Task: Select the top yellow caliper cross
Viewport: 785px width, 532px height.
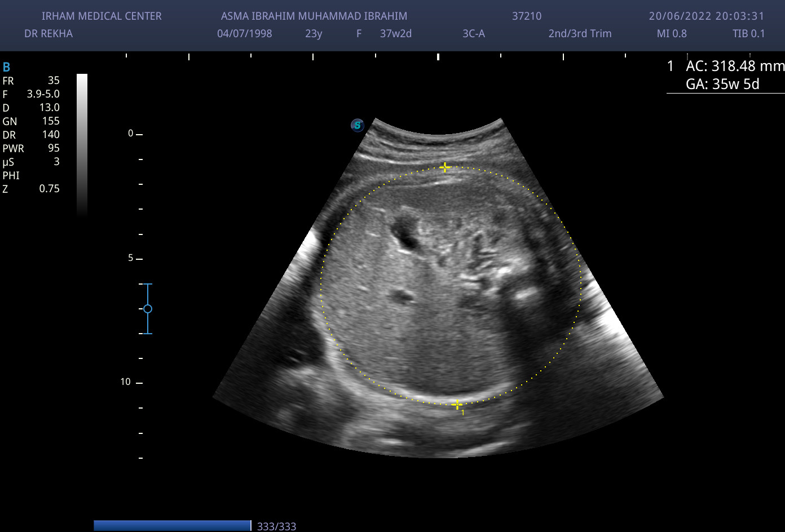Action: coord(445,167)
